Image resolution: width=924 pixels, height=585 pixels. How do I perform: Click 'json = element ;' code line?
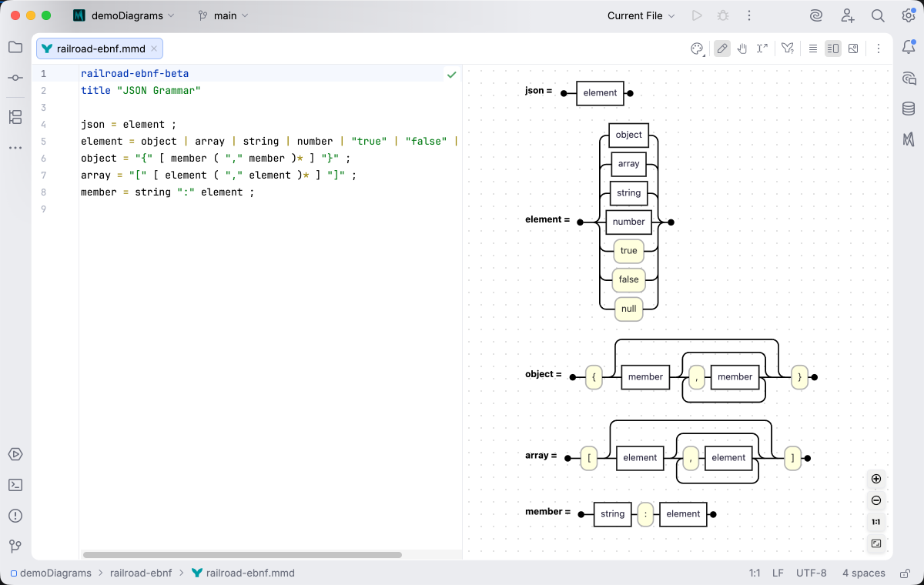coord(129,125)
